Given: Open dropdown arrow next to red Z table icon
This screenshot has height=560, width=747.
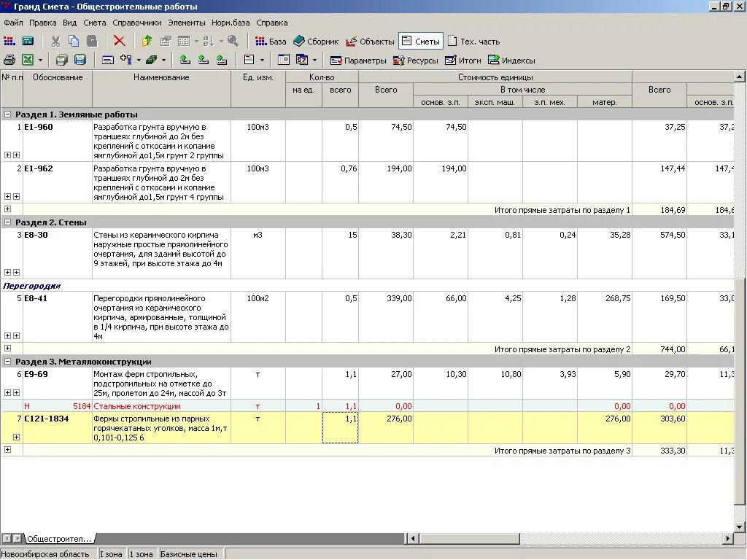Looking at the screenshot, I should pyautogui.click(x=314, y=61).
